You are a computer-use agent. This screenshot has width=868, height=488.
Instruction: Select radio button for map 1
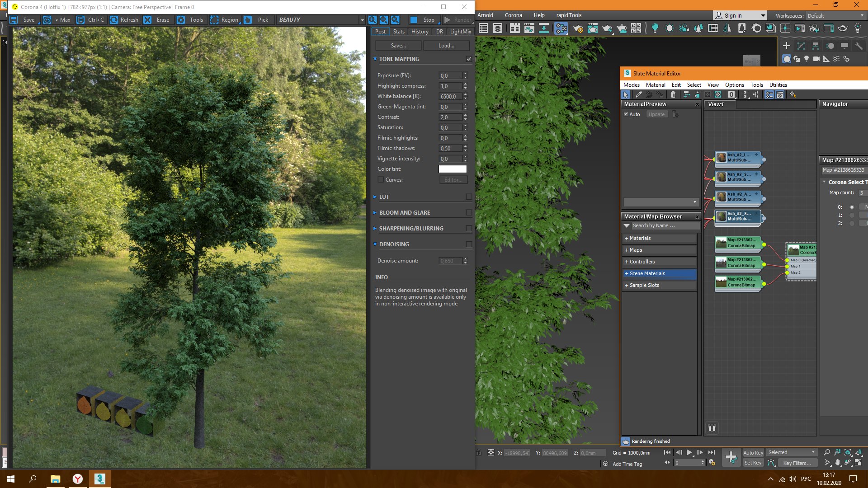click(852, 216)
